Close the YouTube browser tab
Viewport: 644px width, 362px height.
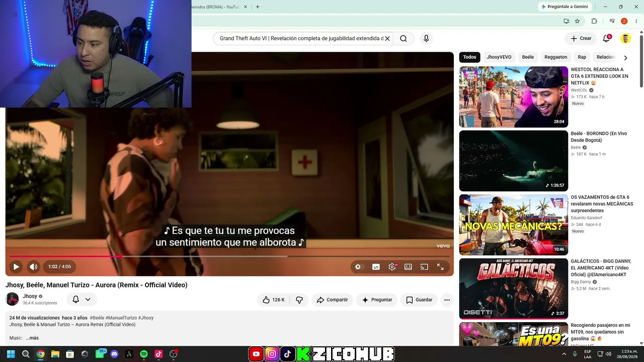pyautogui.click(x=246, y=7)
